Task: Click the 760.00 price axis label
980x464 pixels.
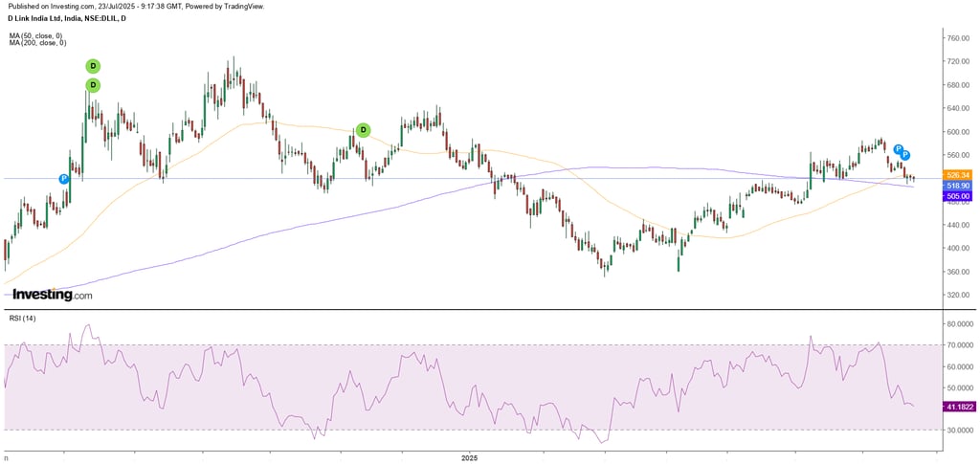Action: 957,38
